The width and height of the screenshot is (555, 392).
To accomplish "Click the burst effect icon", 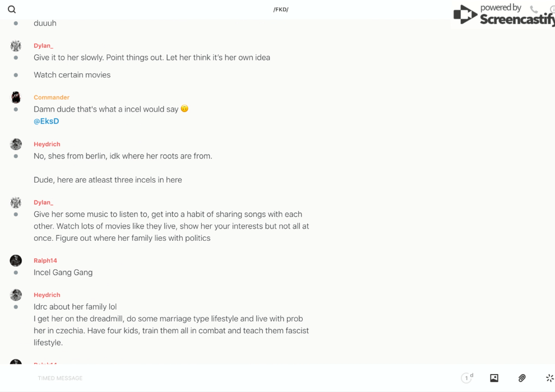I will (549, 378).
